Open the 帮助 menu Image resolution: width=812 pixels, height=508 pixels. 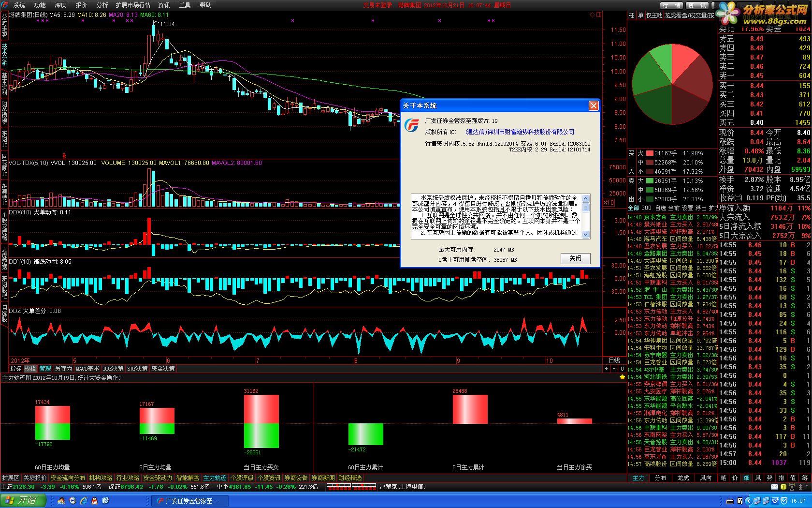tap(205, 5)
